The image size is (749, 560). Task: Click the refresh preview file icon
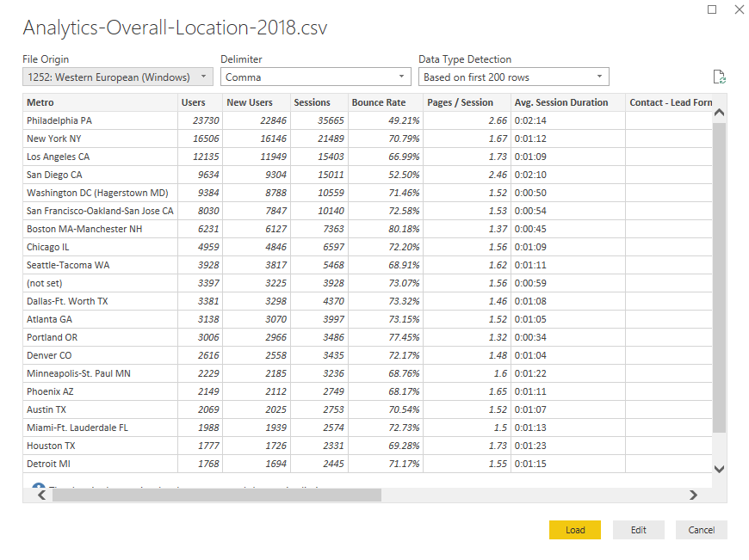coord(719,77)
